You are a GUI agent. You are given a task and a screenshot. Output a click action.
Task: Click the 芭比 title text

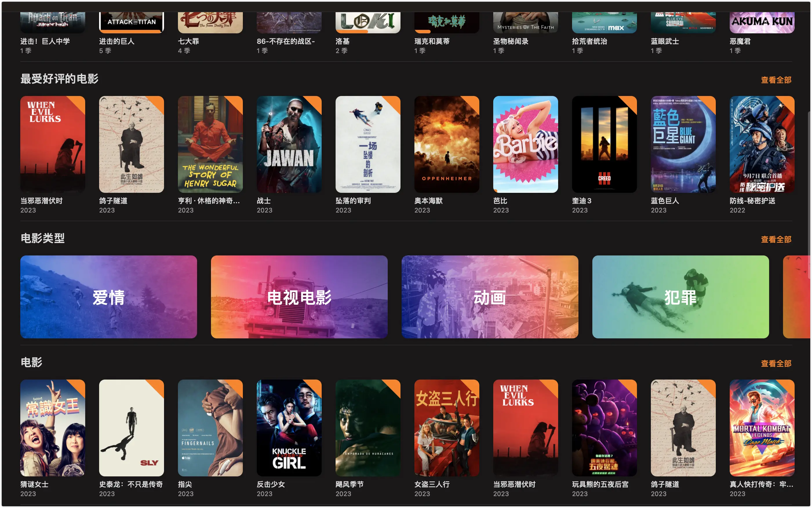coord(500,201)
